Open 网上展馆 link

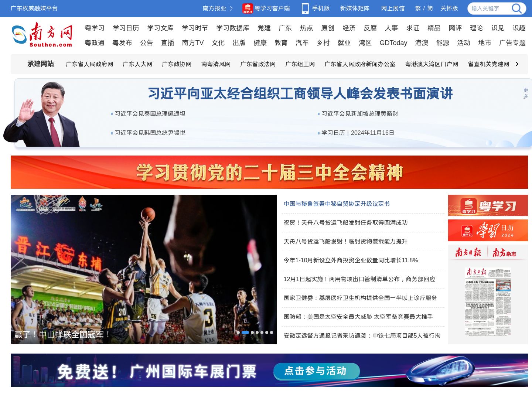pyautogui.click(x=393, y=8)
